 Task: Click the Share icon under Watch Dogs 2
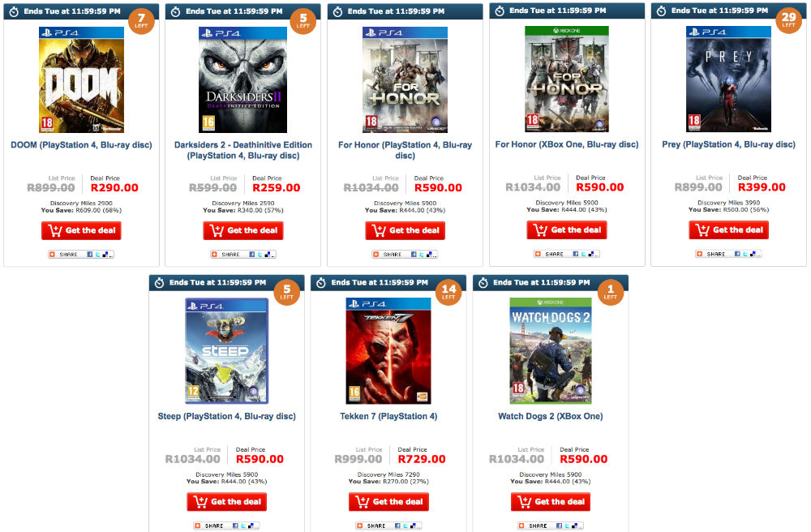tap(521, 526)
